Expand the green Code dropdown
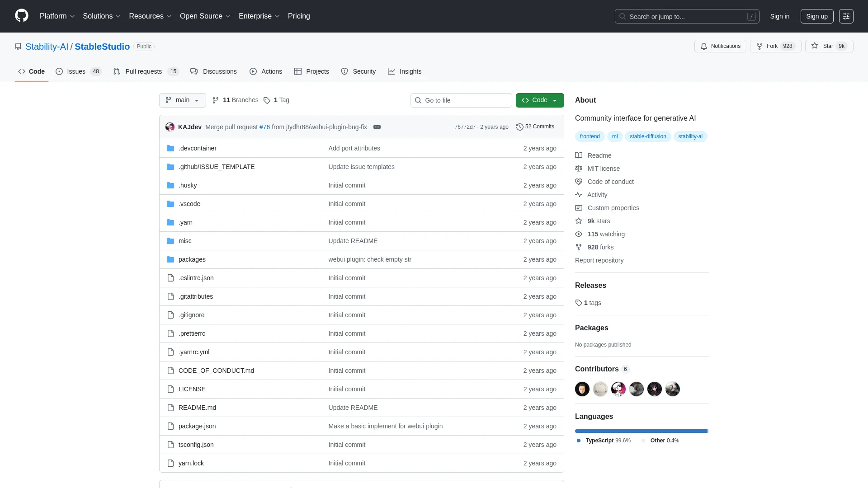The width and height of the screenshot is (868, 488). [x=539, y=100]
